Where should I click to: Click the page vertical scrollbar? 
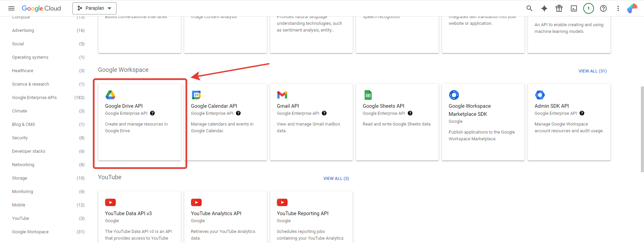[642, 129]
